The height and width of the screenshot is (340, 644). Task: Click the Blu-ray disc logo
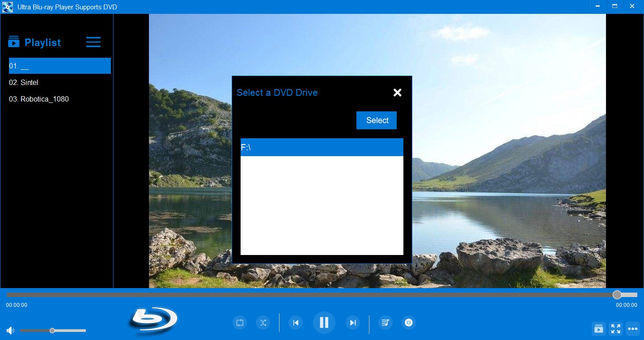153,320
